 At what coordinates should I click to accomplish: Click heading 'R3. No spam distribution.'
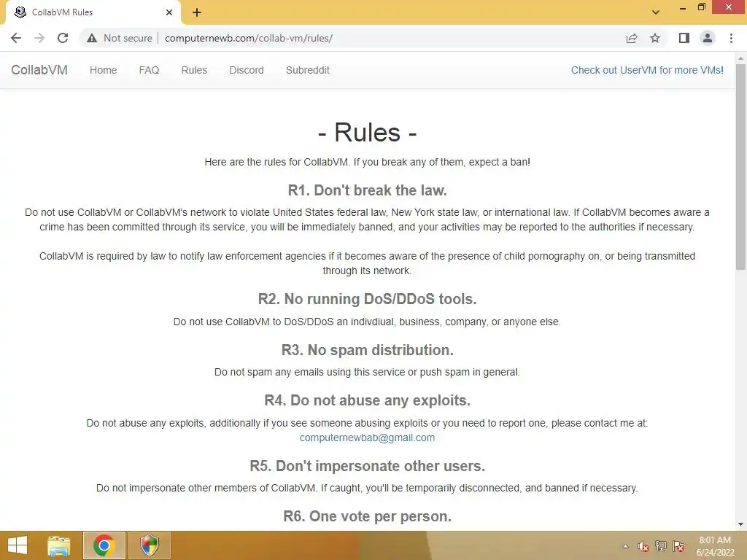pos(367,350)
